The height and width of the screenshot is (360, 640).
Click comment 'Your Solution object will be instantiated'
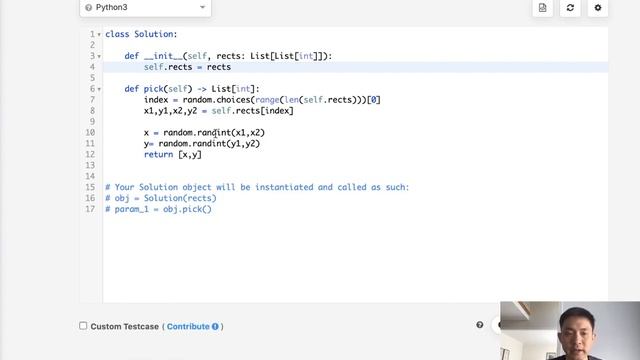click(x=214, y=187)
